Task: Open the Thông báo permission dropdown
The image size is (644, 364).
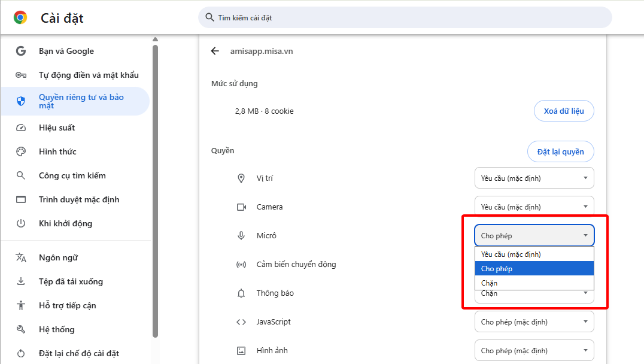Action: (x=534, y=296)
